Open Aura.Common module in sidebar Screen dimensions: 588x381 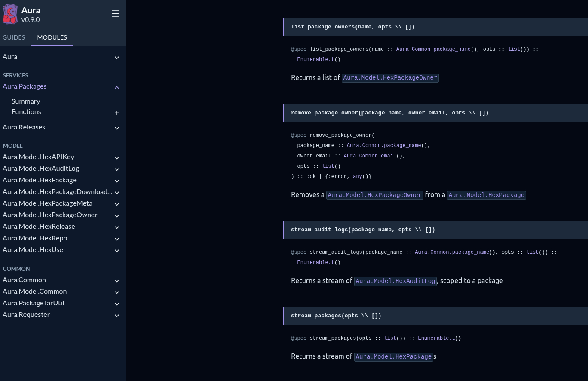click(x=24, y=280)
